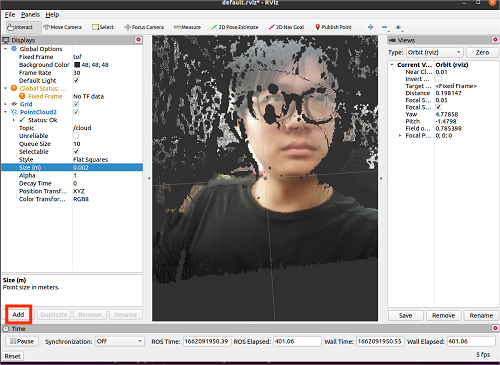Image resolution: width=500 pixels, height=365 pixels.
Task: Click the Grid display icon
Action: [x=14, y=104]
